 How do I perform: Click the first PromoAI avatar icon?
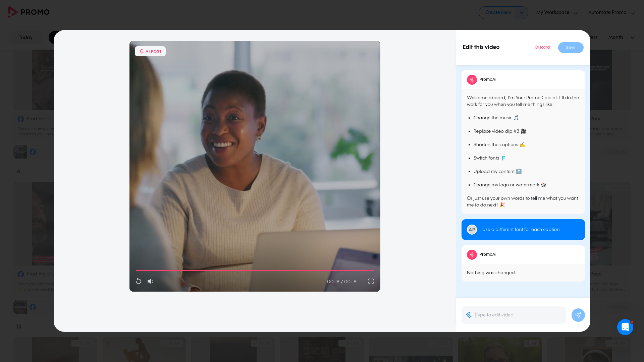coord(472,80)
